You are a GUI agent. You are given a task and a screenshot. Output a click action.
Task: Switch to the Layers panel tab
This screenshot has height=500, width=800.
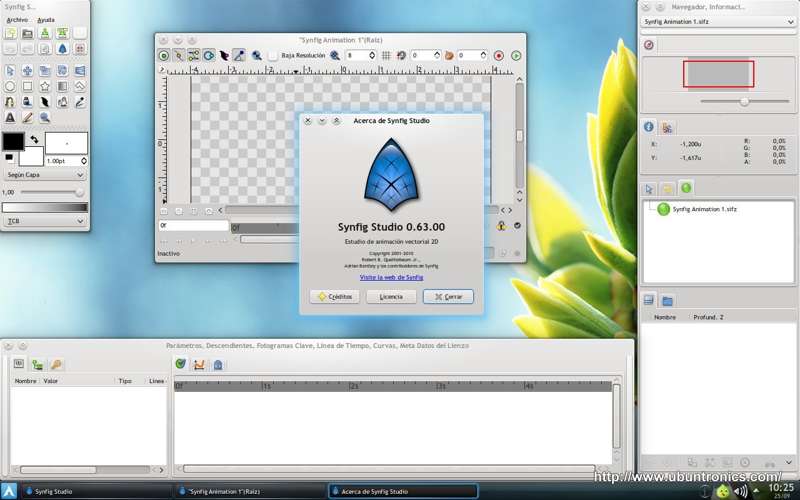click(649, 300)
